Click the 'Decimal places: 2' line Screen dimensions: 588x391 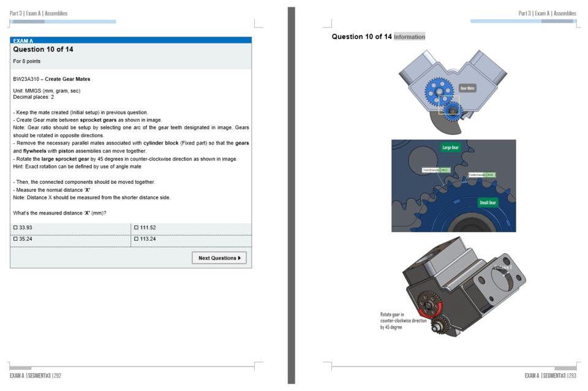[33, 97]
